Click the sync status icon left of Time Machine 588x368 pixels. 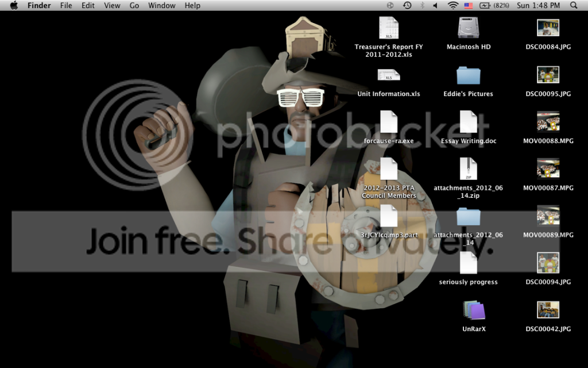click(390, 5)
